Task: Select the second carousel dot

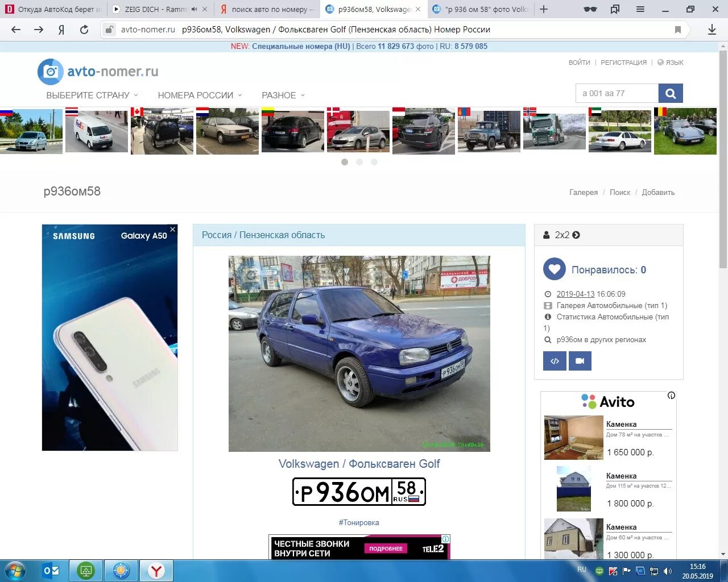Action: pos(359,162)
